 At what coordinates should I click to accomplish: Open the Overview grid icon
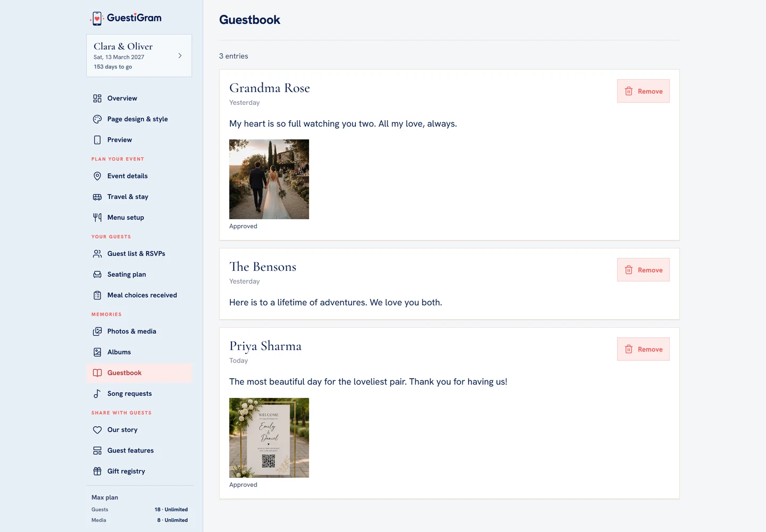coord(97,98)
